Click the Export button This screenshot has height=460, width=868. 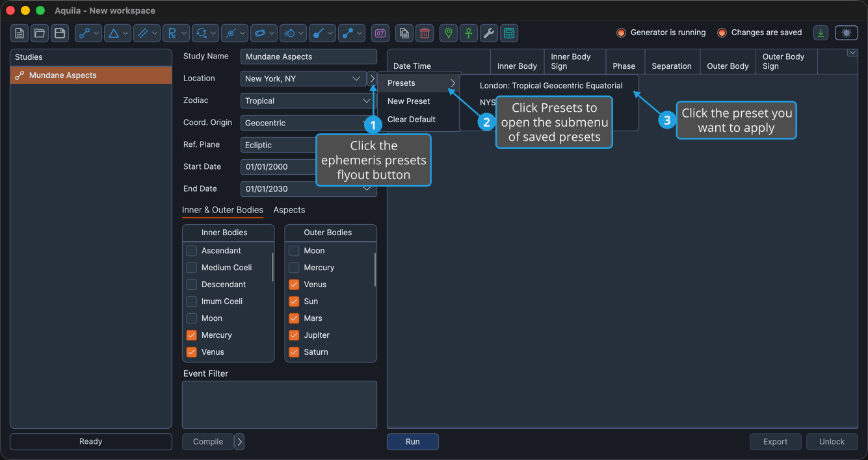(x=775, y=442)
